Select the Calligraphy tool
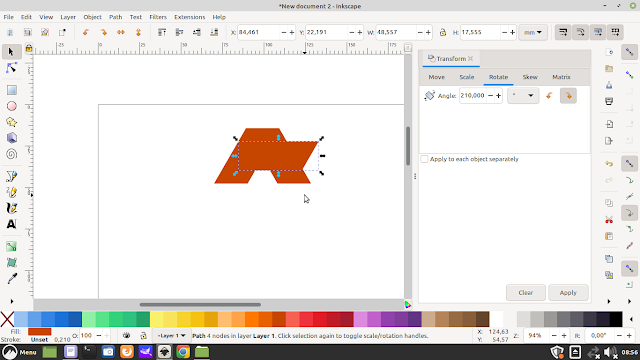Image resolution: width=640 pixels, height=360 pixels. [x=11, y=208]
